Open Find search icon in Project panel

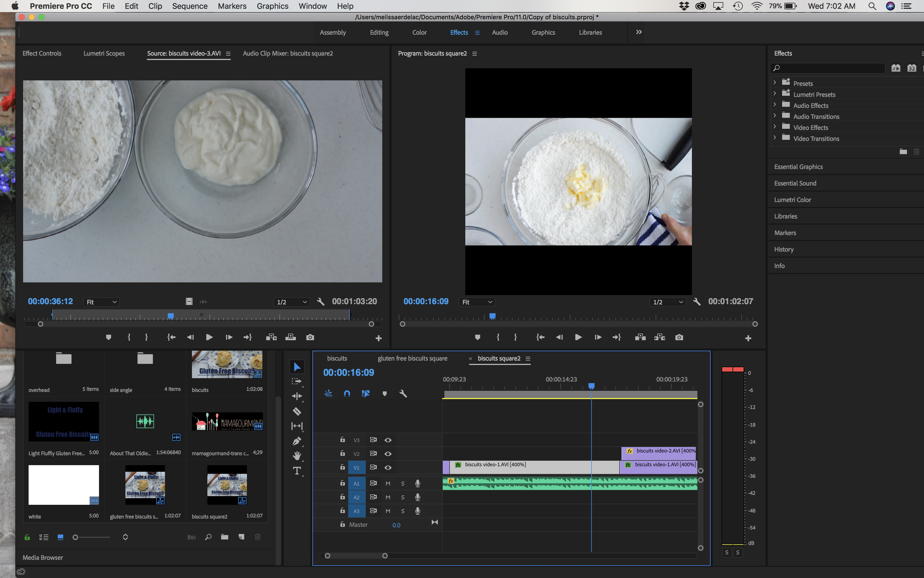click(x=208, y=537)
